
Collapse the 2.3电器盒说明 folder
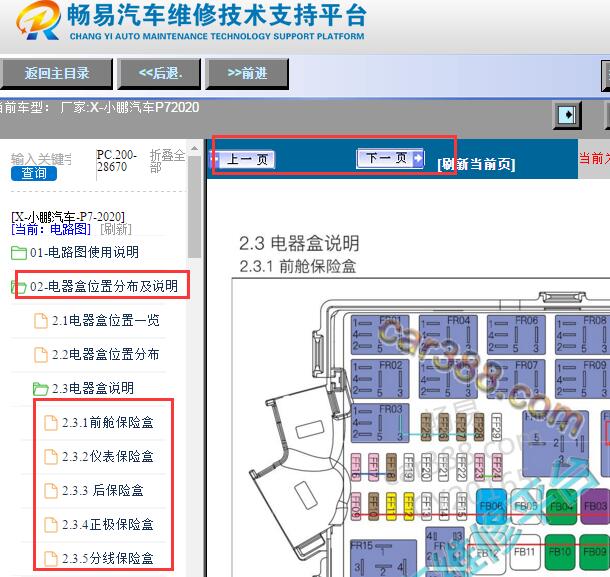[x=93, y=388]
